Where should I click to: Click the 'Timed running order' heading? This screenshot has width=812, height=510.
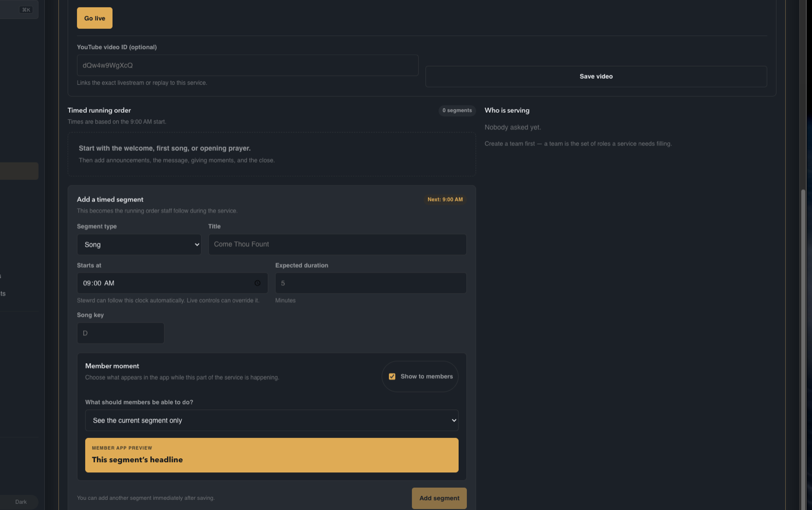click(x=99, y=110)
